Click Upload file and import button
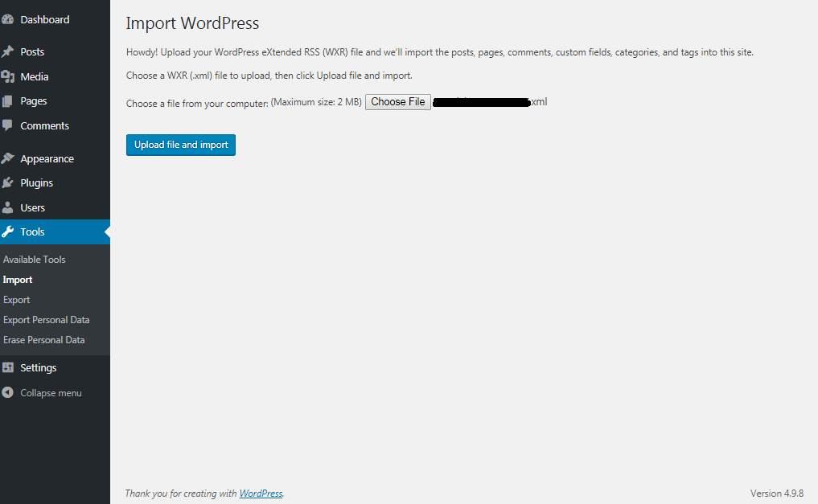 pyautogui.click(x=181, y=145)
